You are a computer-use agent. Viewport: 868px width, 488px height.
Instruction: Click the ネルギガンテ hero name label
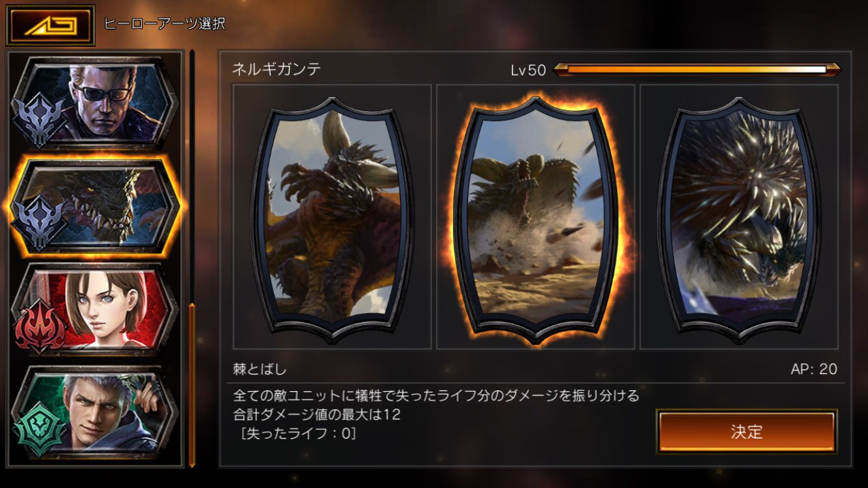click(x=277, y=70)
